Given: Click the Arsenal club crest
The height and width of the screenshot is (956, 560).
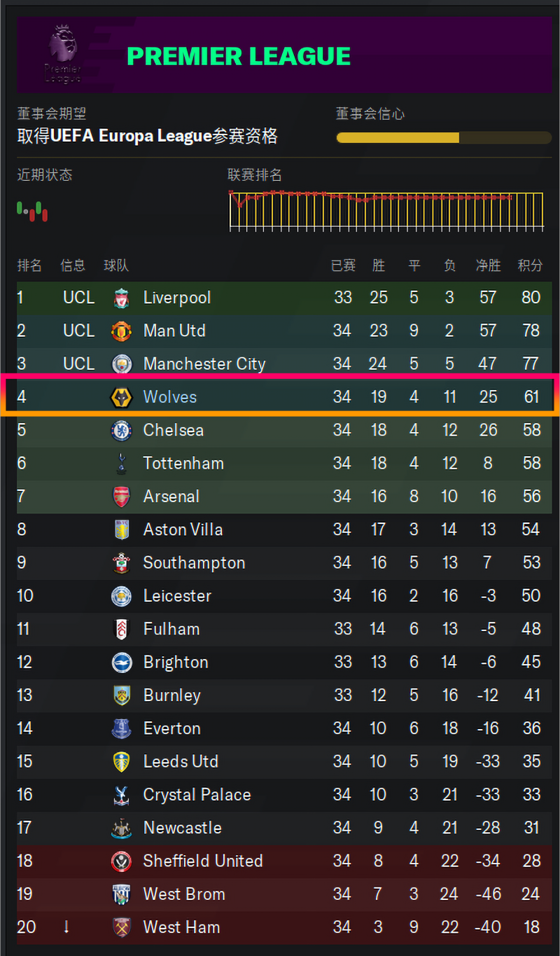Looking at the screenshot, I should click(x=122, y=497).
